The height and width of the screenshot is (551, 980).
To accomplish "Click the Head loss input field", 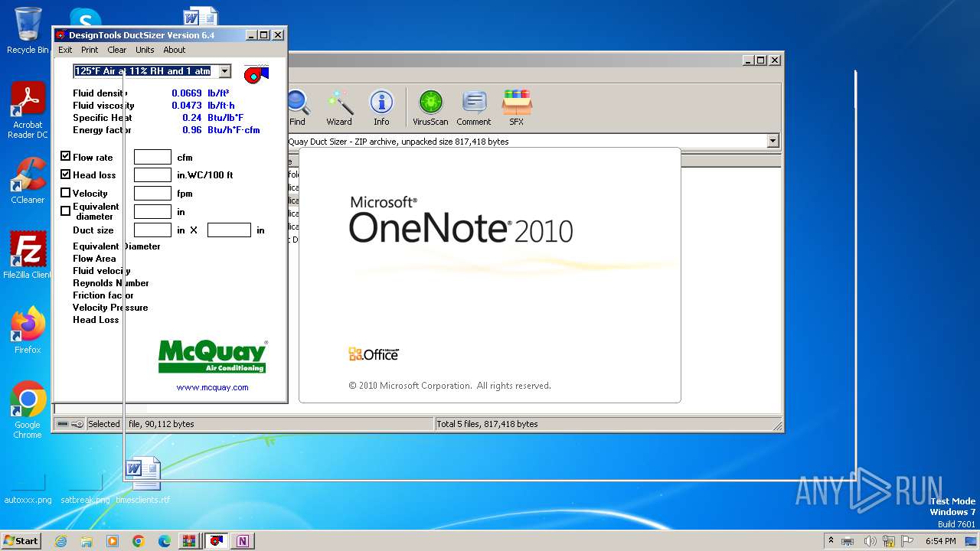I will point(152,175).
